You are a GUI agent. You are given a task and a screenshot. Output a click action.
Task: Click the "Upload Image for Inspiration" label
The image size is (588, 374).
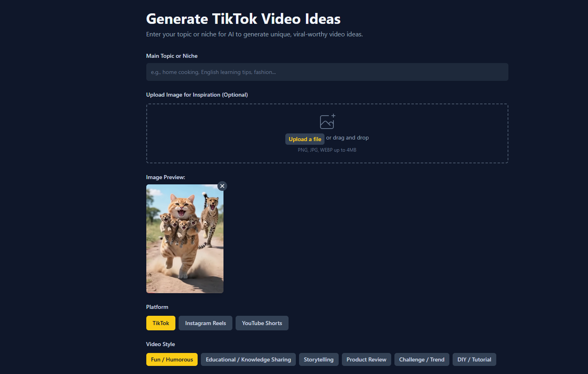click(197, 95)
